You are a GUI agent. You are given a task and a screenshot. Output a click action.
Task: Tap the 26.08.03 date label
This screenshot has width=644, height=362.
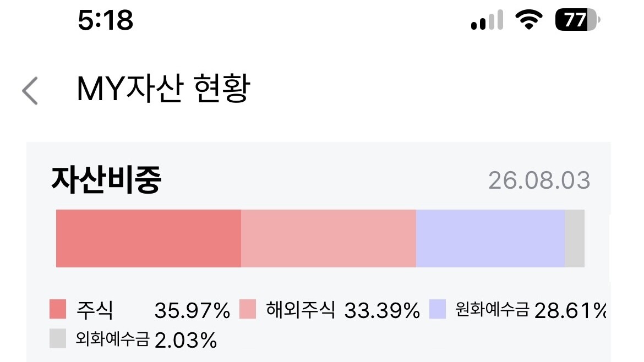tap(539, 180)
